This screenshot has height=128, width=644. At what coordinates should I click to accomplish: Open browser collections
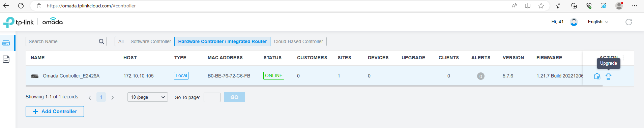(574, 6)
